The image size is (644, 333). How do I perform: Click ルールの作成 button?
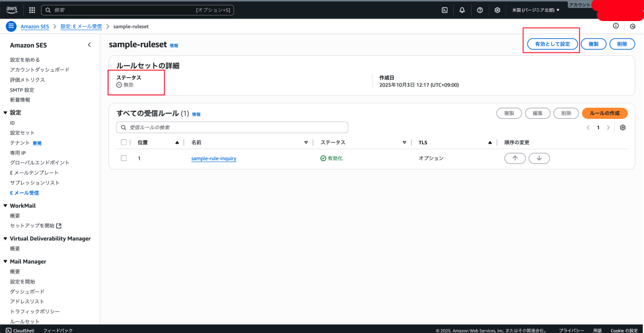pos(604,113)
